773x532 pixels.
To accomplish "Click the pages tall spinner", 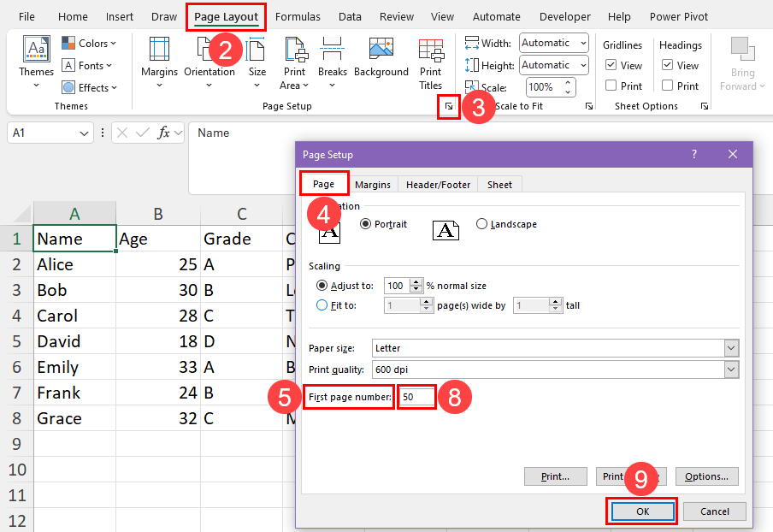I will pyautogui.click(x=556, y=305).
